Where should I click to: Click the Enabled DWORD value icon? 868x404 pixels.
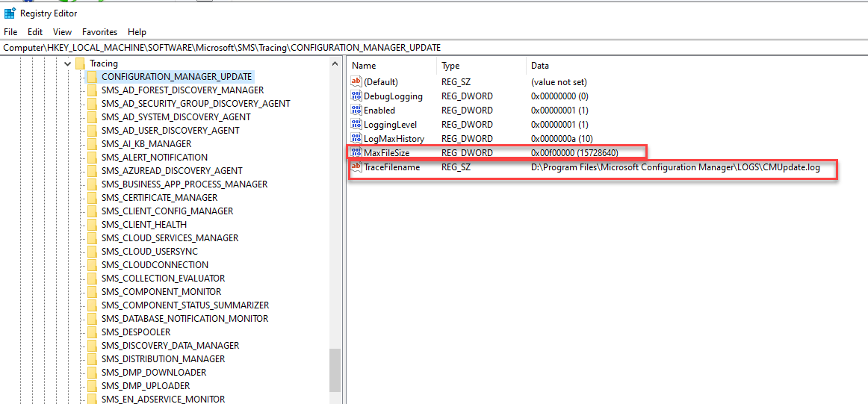pyautogui.click(x=356, y=110)
